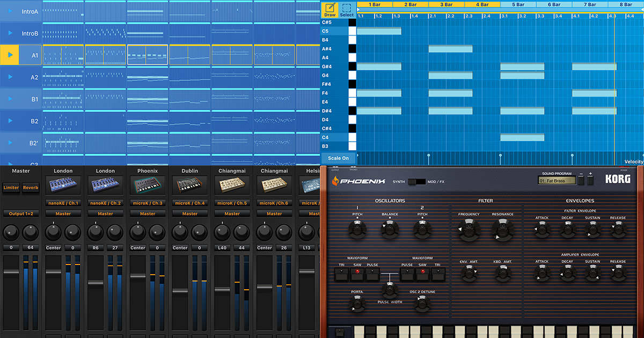Adjust the oscillator Balance knob

point(390,230)
